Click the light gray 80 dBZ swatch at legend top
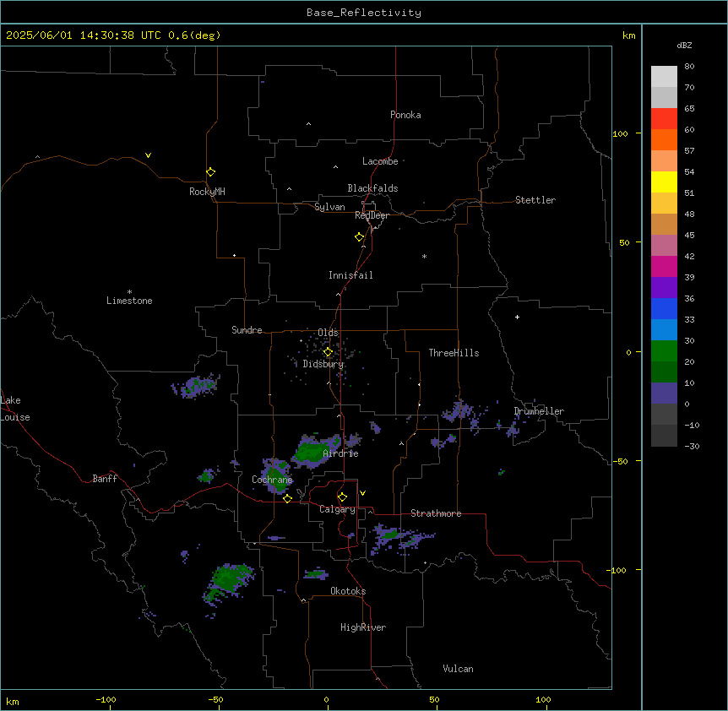The width and height of the screenshot is (728, 711). coord(664,77)
